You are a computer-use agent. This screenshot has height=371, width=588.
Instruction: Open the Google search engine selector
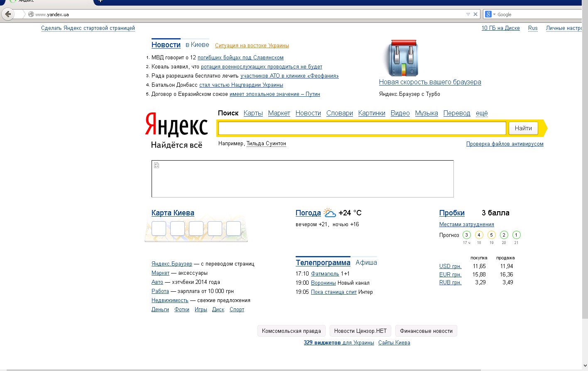click(x=490, y=14)
